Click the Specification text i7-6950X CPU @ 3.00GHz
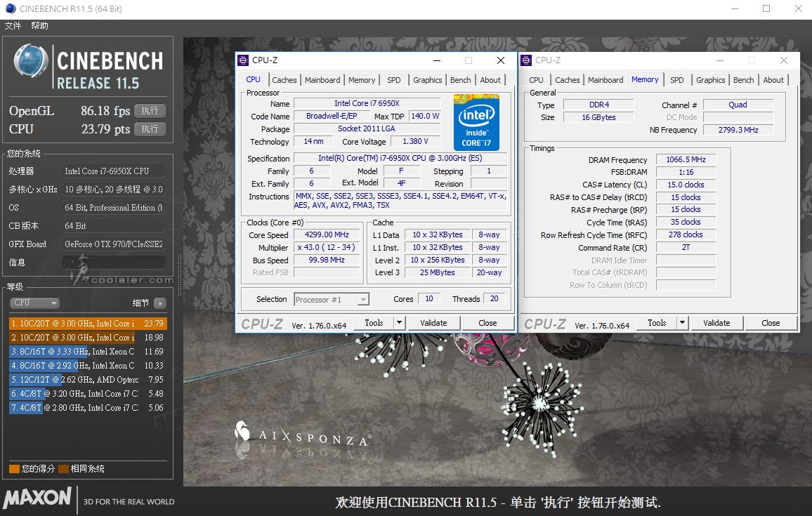Viewport: 812px width, 516px height. (400, 158)
